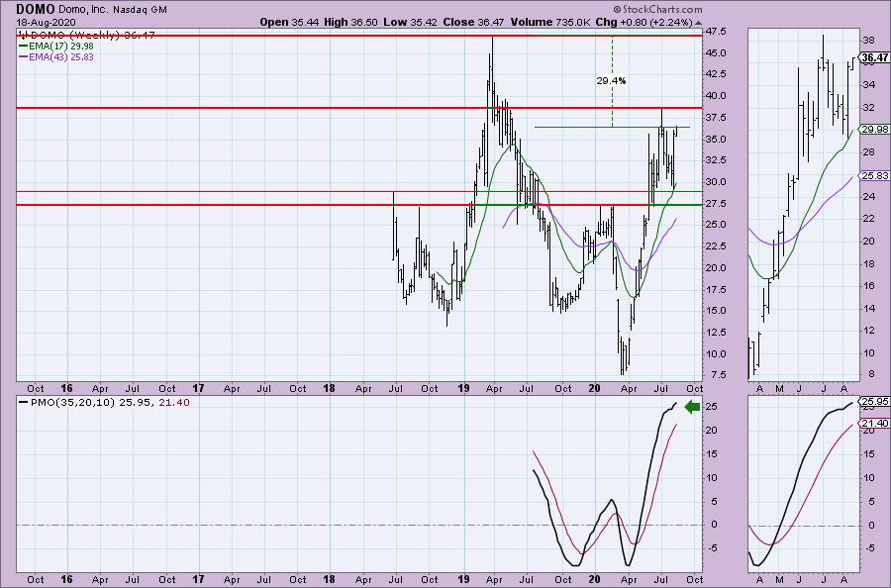The height and width of the screenshot is (588, 891).
Task: Click the 'Open 35.44' header value
Action: 290,22
